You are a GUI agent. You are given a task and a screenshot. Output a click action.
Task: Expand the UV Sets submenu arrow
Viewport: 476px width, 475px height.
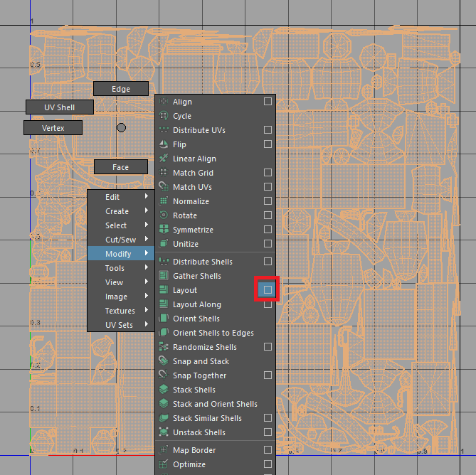click(147, 324)
